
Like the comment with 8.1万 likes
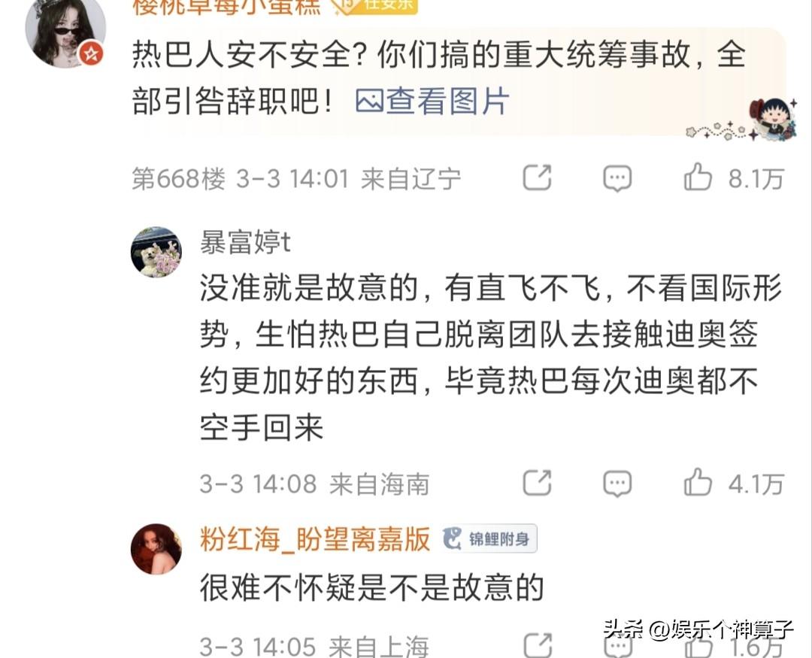[733, 177]
